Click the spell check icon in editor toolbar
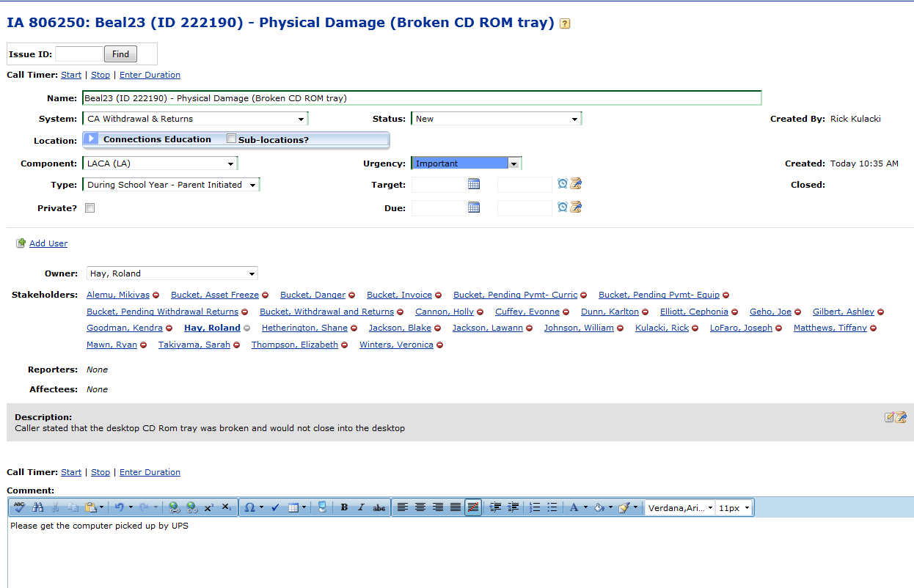 point(19,507)
